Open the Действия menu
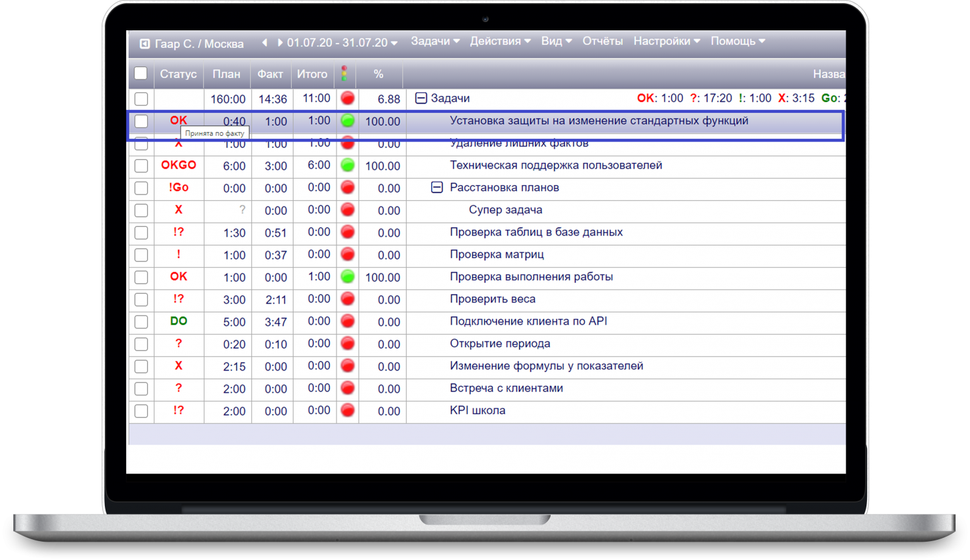 tap(500, 41)
